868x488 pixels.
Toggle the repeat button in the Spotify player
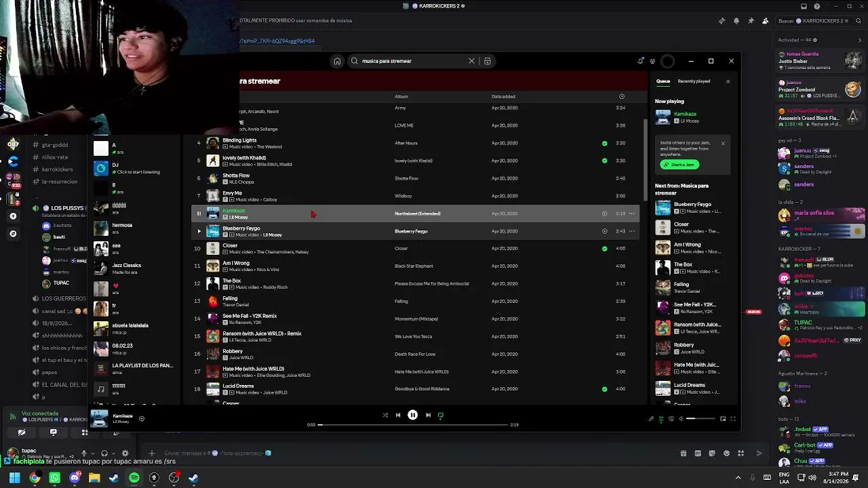click(441, 415)
